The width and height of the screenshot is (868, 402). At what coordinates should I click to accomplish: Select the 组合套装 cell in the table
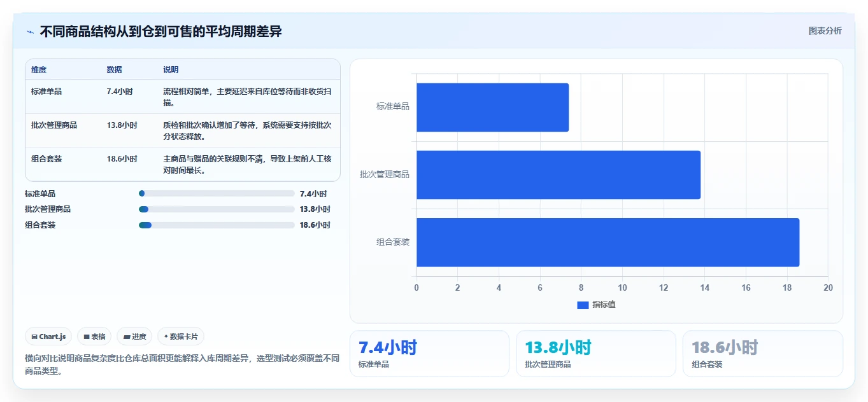point(46,159)
